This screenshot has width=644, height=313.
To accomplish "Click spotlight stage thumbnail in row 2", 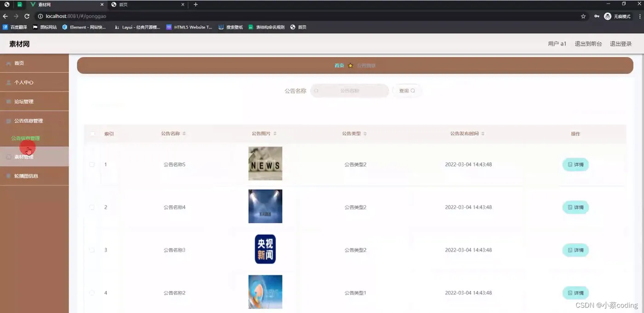I will 265,206.
